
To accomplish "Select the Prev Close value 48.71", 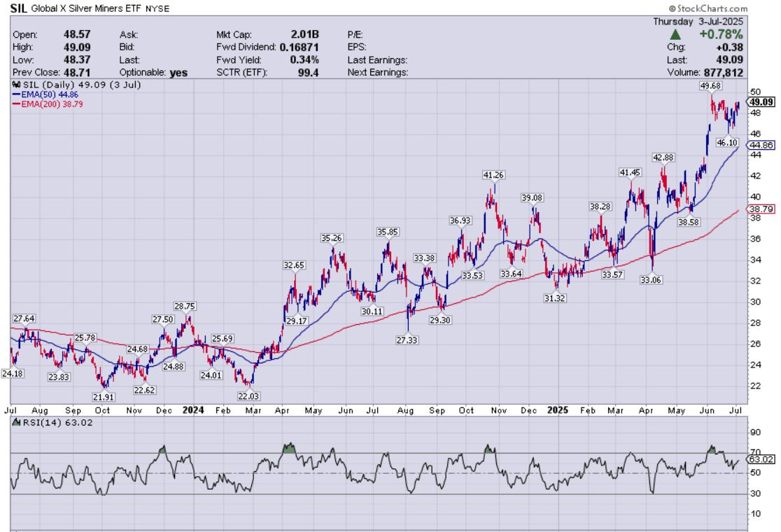I will point(77,73).
